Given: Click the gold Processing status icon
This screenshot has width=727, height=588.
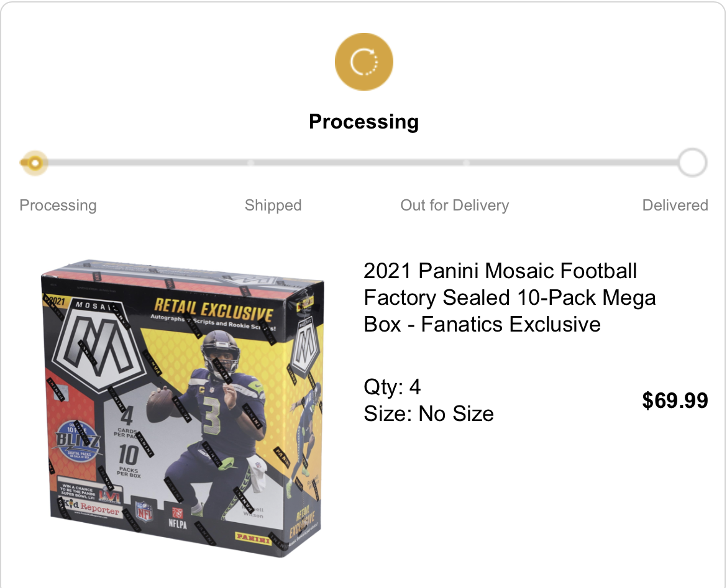Looking at the screenshot, I should tap(363, 61).
